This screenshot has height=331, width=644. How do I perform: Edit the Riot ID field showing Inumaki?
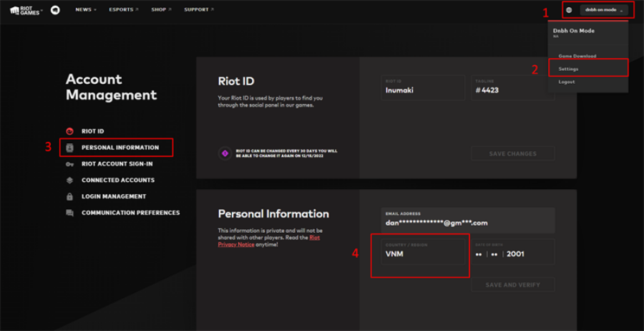click(423, 87)
